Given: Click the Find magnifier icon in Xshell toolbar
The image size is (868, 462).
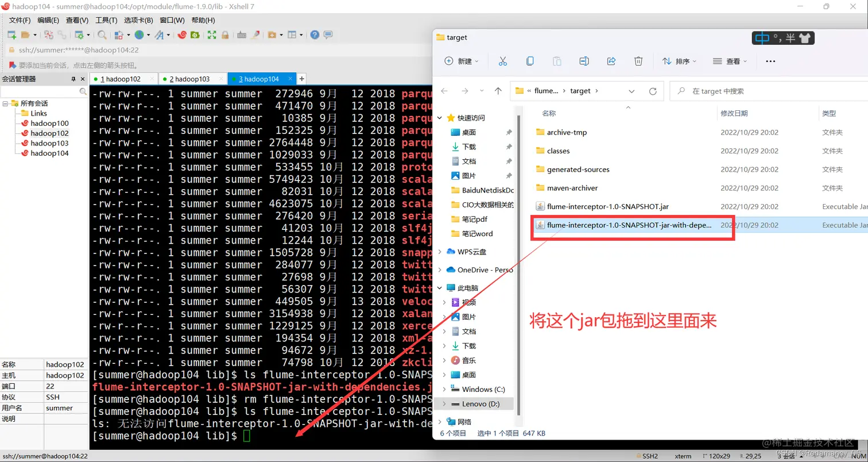Looking at the screenshot, I should (x=102, y=35).
